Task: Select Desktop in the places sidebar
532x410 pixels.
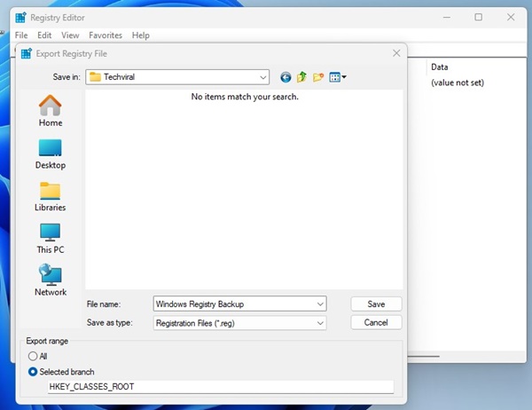Action: click(51, 153)
